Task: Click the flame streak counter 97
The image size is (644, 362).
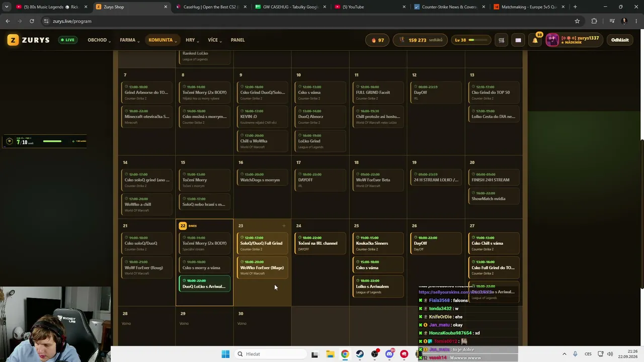Action: point(377,40)
